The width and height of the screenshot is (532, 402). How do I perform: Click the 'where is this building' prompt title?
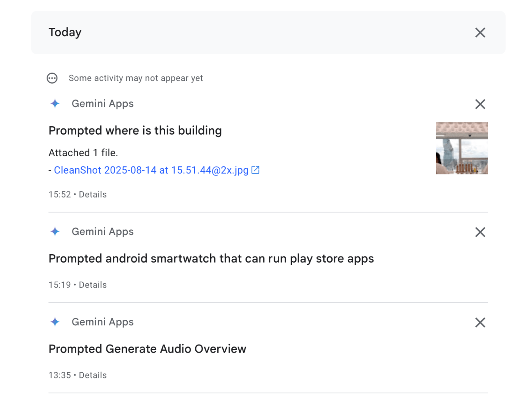(135, 130)
